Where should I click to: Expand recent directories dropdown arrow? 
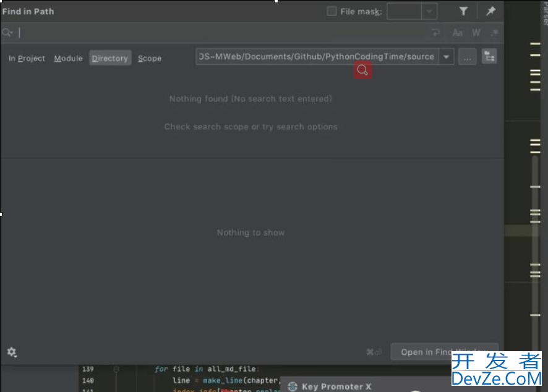click(447, 57)
